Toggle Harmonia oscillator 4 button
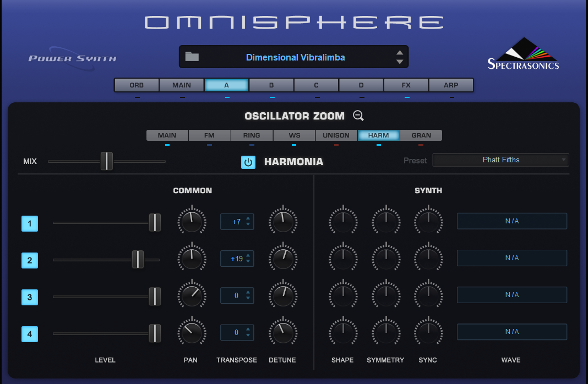This screenshot has height=384, width=588. (30, 334)
